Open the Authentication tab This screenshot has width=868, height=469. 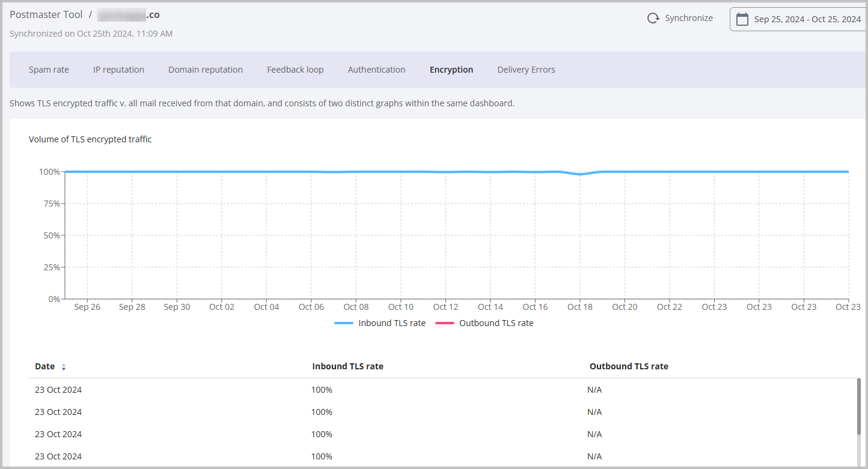(376, 70)
